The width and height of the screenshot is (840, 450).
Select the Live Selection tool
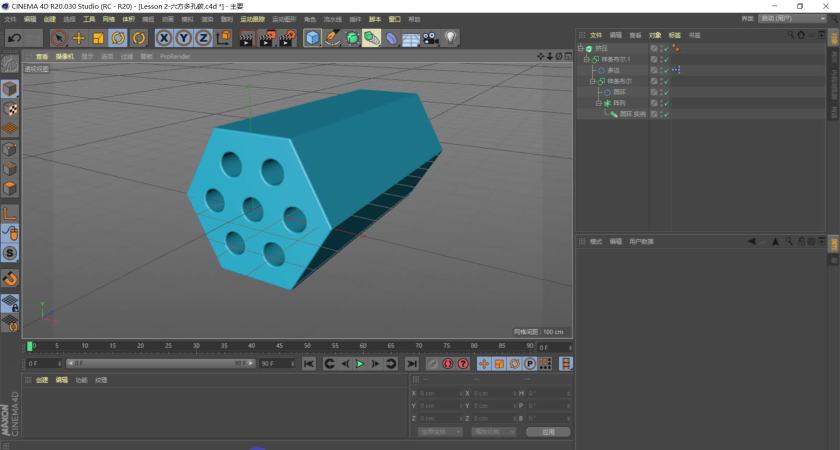click(x=58, y=38)
